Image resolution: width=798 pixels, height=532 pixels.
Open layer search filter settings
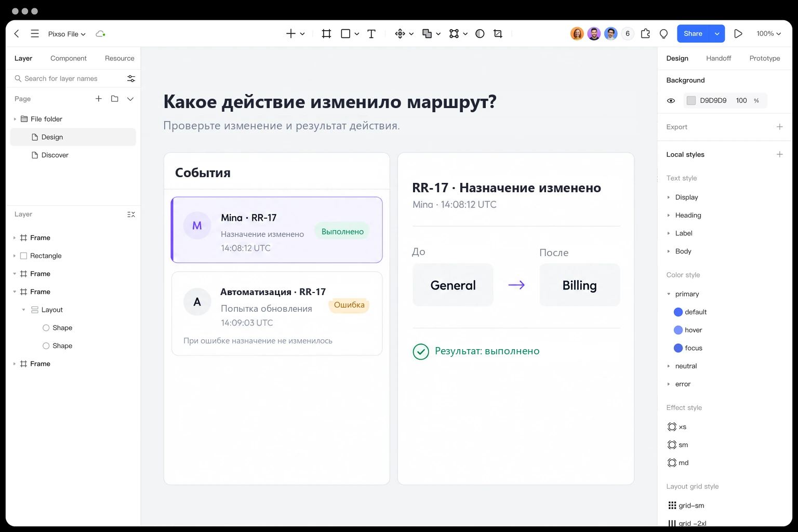[x=131, y=78]
